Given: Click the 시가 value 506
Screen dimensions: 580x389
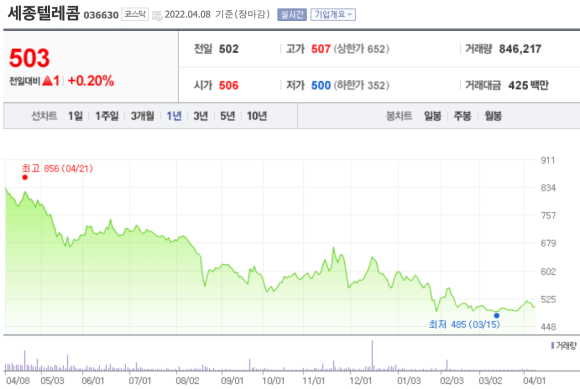Looking at the screenshot, I should click(x=229, y=85).
